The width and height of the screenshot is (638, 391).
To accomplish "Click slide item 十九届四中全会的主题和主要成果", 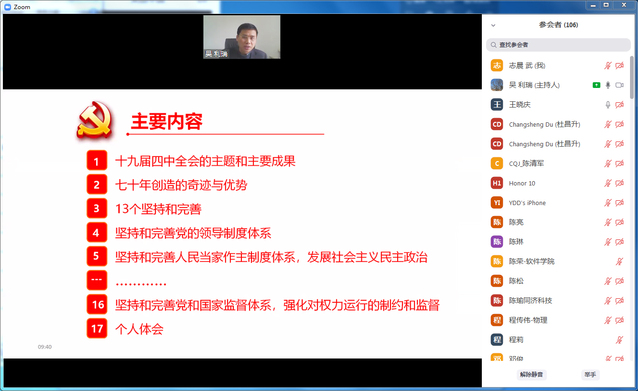I will tap(205, 161).
